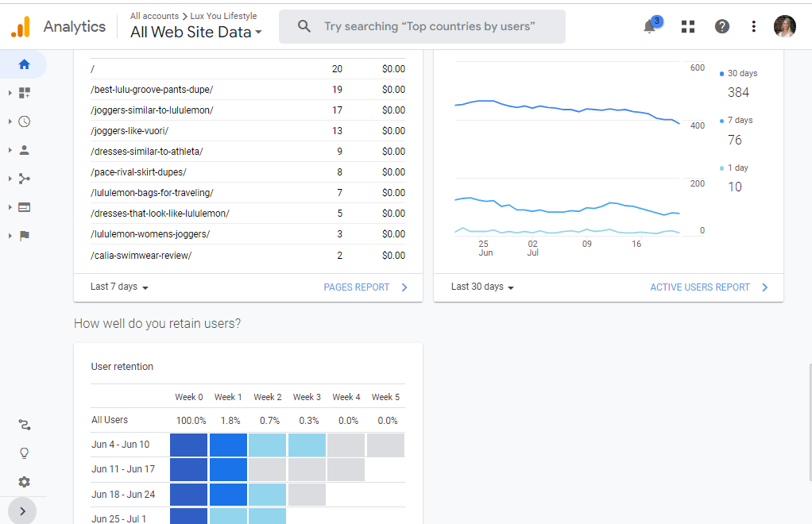Click the Week 0 cell for Jun 4 - Jun 10
Viewport: 812px width, 524px height.
188,445
